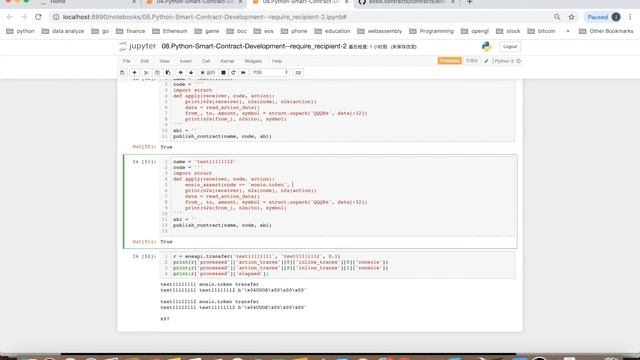Click the site info icon beside the URL
This screenshot has height=360, width=640.
(x=56, y=17)
